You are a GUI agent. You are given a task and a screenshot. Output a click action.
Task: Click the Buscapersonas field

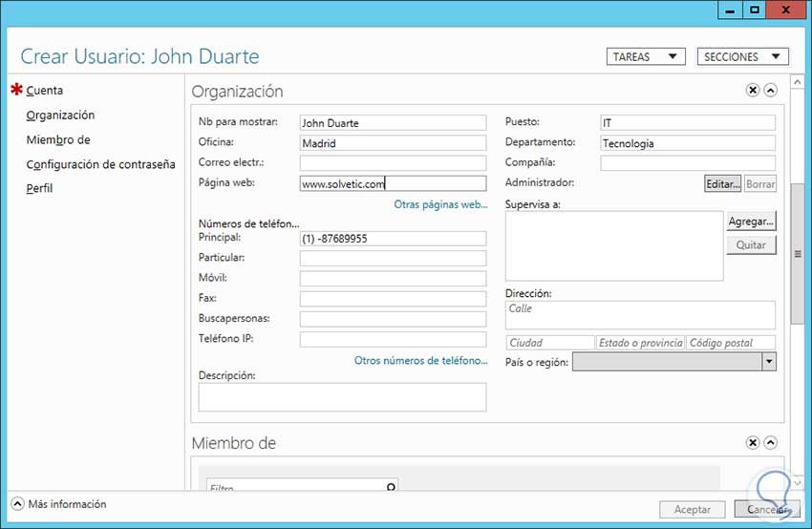(393, 319)
